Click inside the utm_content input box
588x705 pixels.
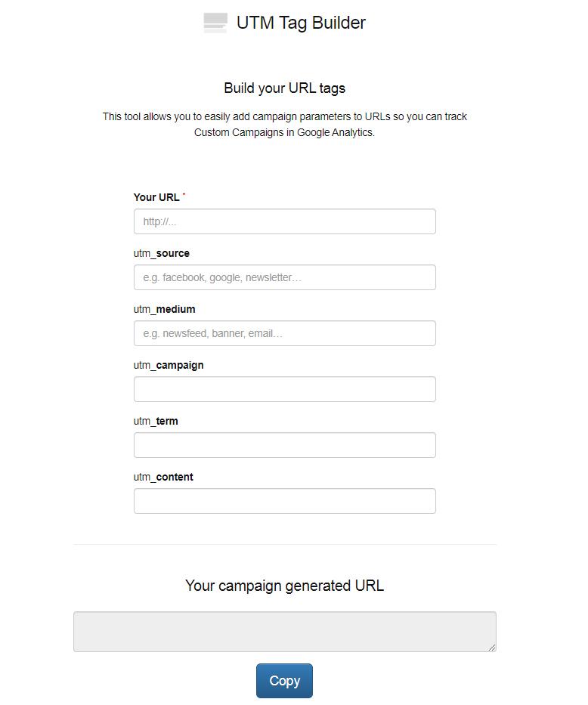(x=285, y=501)
